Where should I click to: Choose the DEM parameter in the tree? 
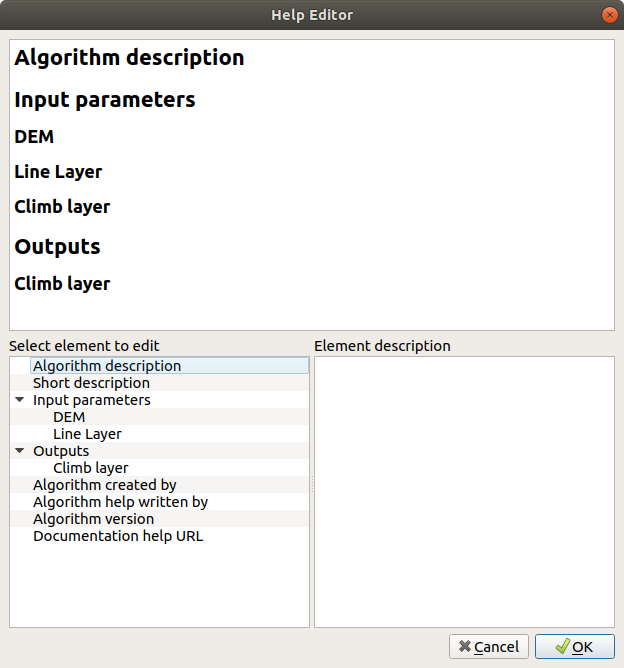[x=69, y=417]
